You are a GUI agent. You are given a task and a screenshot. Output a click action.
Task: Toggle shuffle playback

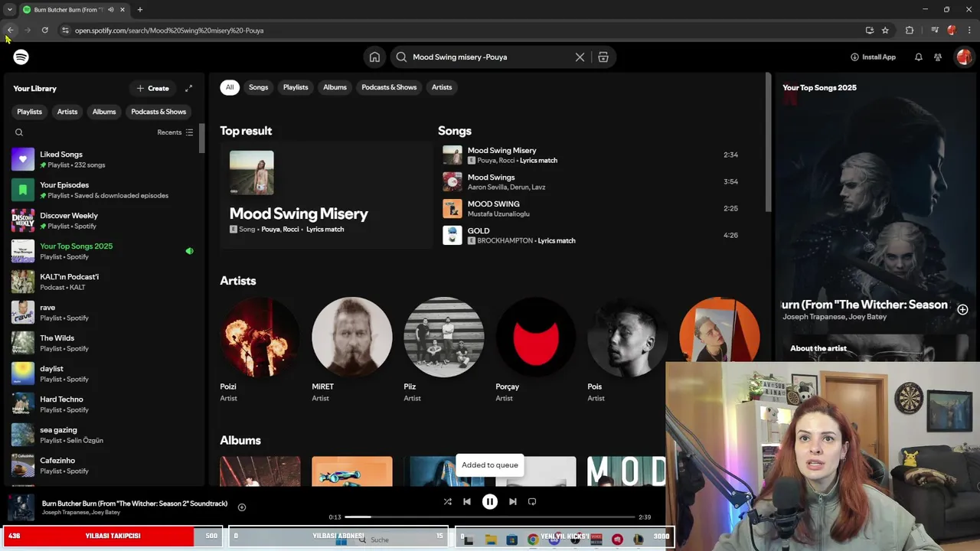point(447,502)
